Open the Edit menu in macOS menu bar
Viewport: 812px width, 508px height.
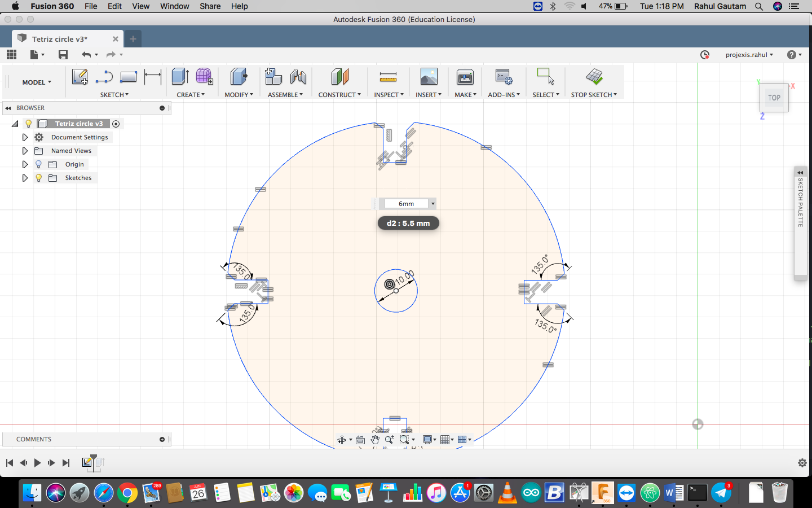point(114,6)
